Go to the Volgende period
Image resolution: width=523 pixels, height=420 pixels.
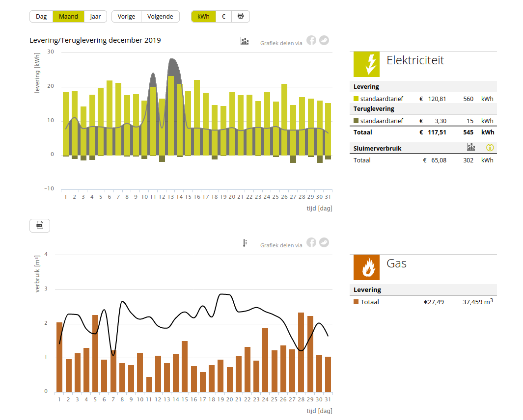click(160, 16)
